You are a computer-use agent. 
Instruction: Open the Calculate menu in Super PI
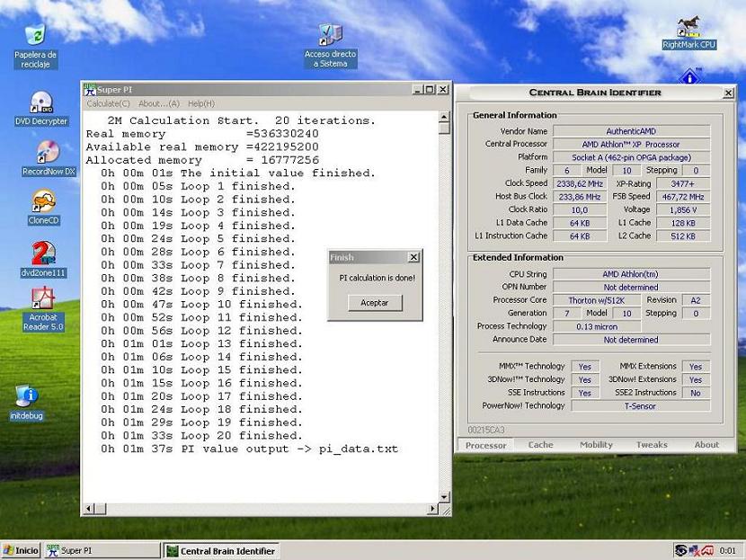coord(108,103)
